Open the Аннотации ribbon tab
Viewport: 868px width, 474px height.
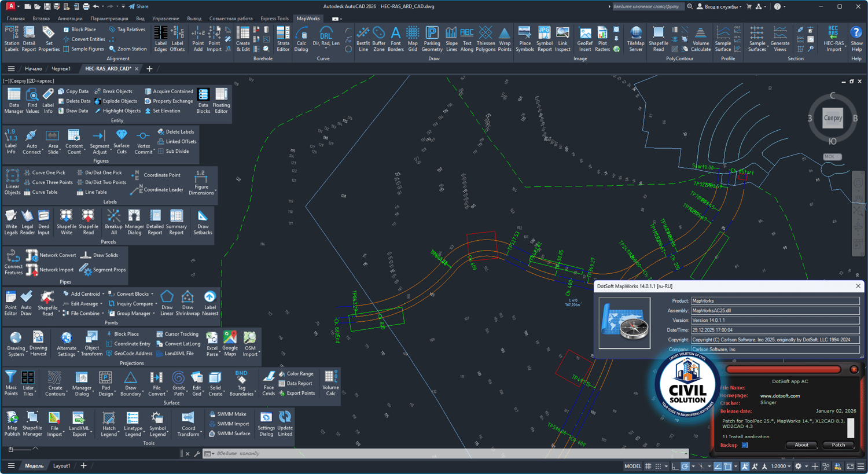pos(70,19)
